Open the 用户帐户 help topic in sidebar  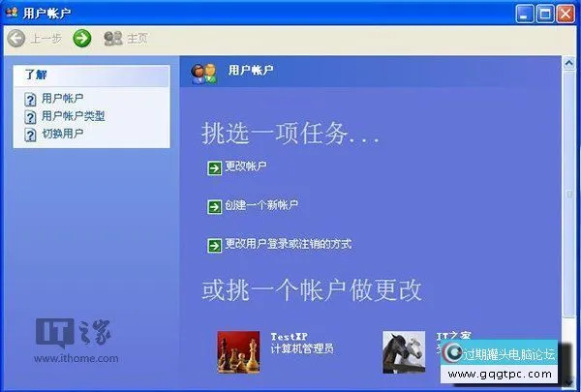pos(62,99)
